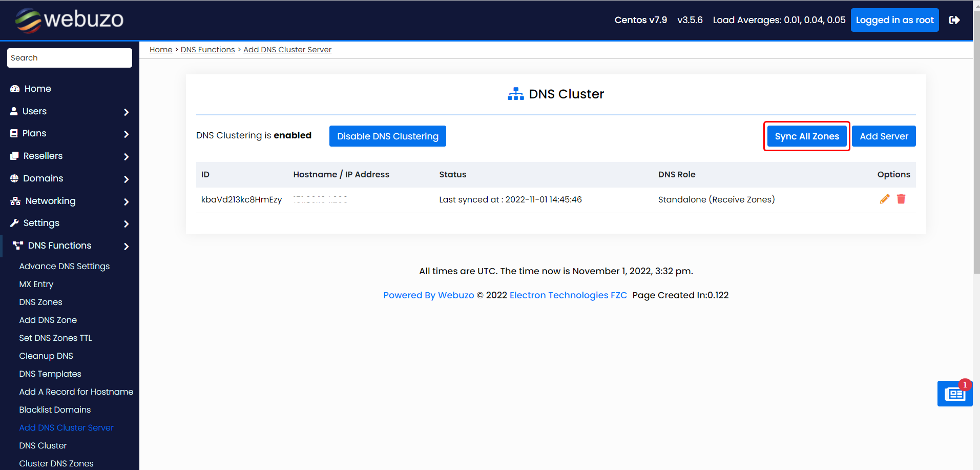Click the Settings wrench icon

click(x=14, y=223)
